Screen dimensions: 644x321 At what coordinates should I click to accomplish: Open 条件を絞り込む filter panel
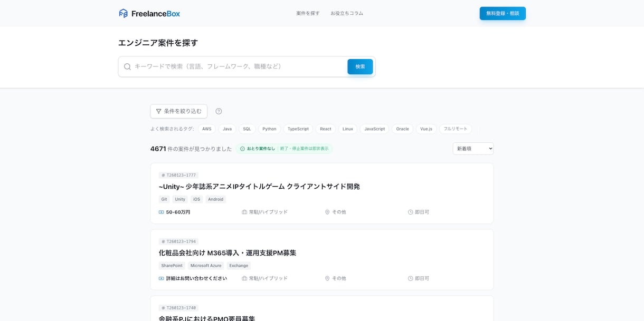178,111
